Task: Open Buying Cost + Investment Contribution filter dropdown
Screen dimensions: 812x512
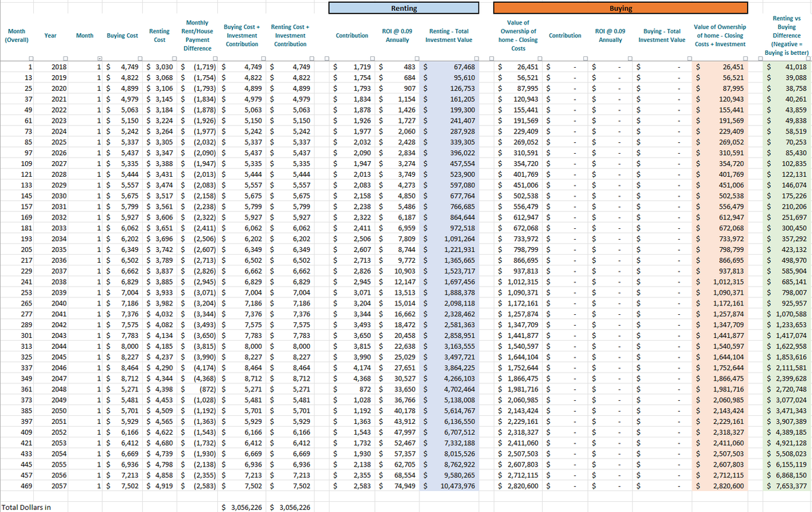Action: [262, 58]
